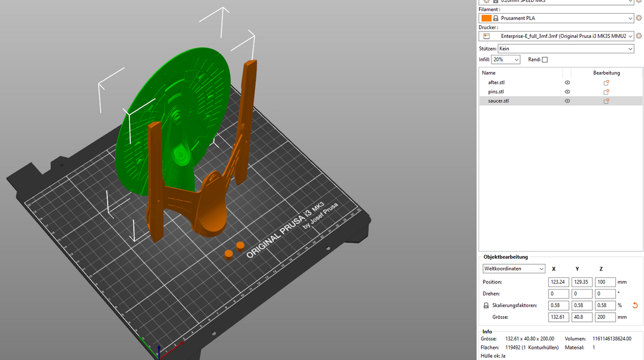Click the edit icon for pins.stl

click(x=606, y=92)
